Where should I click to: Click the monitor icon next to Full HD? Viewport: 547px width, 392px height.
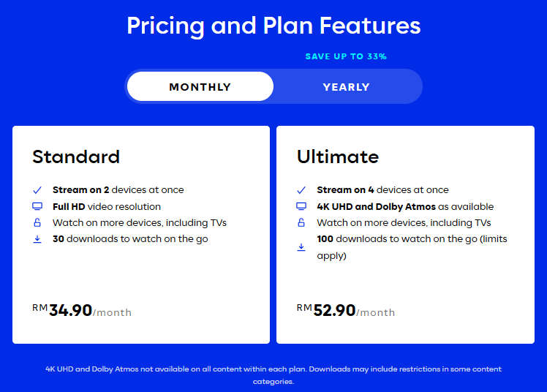point(37,206)
